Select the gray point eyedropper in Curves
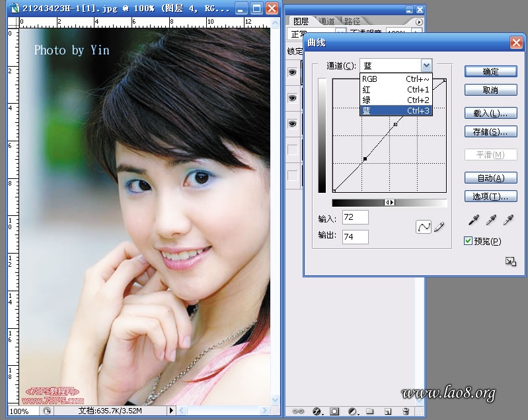Viewport: 528px width, 420px height. pos(491,220)
